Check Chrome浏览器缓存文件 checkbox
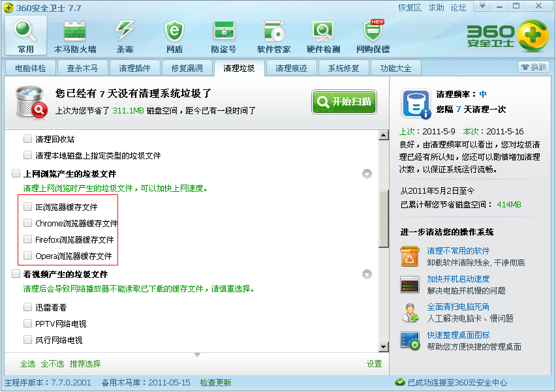 [27, 222]
